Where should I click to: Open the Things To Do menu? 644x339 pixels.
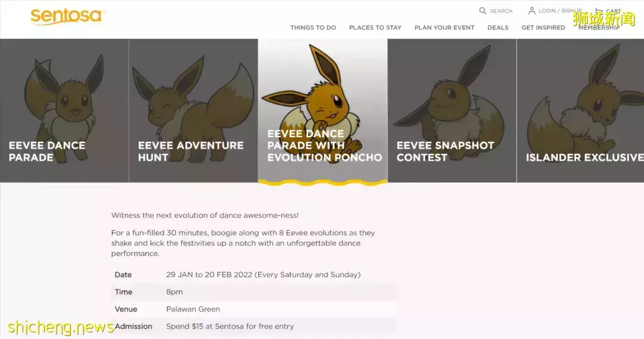313,27
